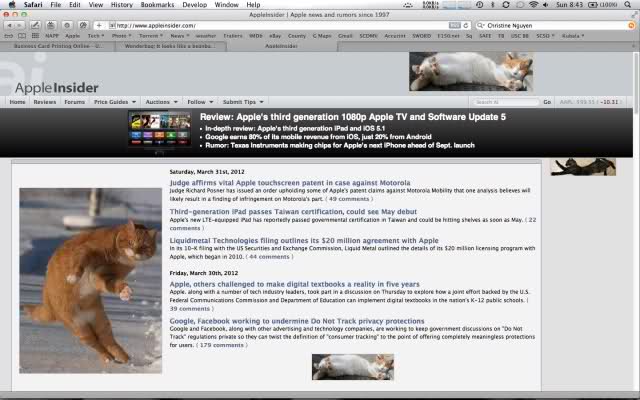Open the Home link in site navigation
Screen dimensions: 640x400
17,102
